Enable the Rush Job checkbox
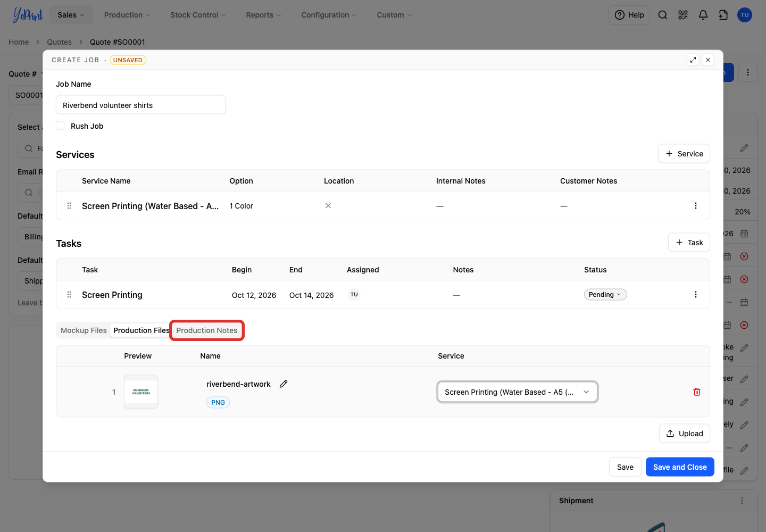Viewport: 766px width, 532px height. (x=61, y=126)
